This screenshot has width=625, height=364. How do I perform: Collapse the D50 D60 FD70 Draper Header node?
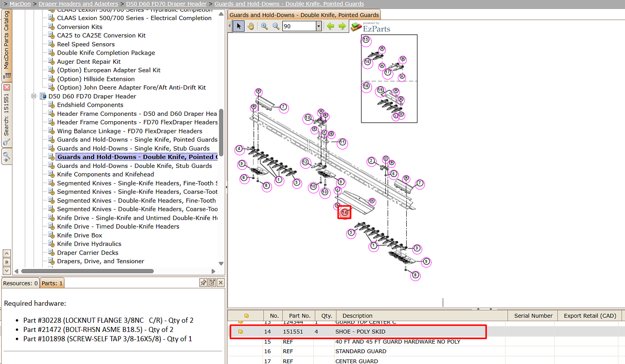click(34, 96)
